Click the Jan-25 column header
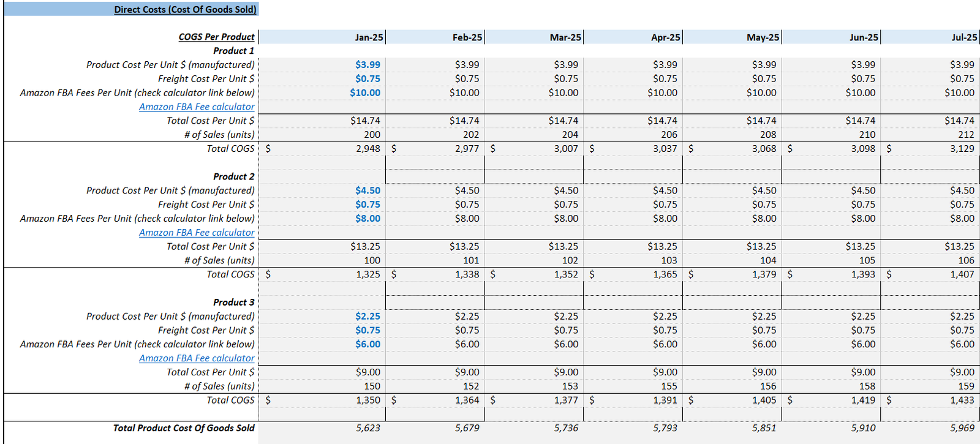Image resolution: width=980 pixels, height=444 pixels. pyautogui.click(x=369, y=37)
